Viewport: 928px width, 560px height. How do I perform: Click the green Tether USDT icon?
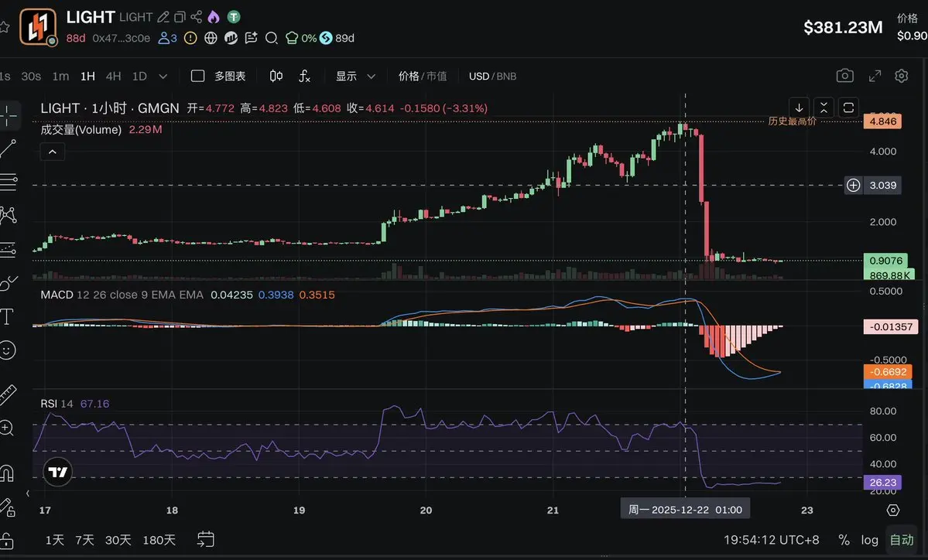pos(234,17)
